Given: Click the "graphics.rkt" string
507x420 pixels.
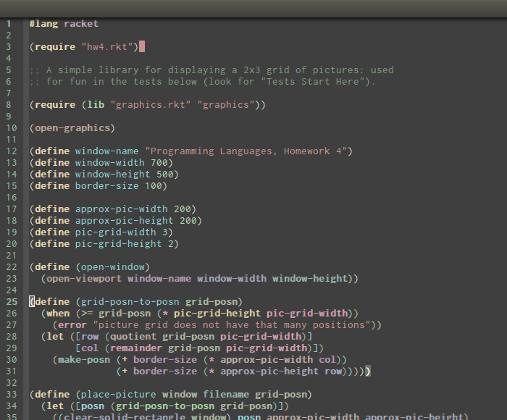Looking at the screenshot, I should pos(151,105).
